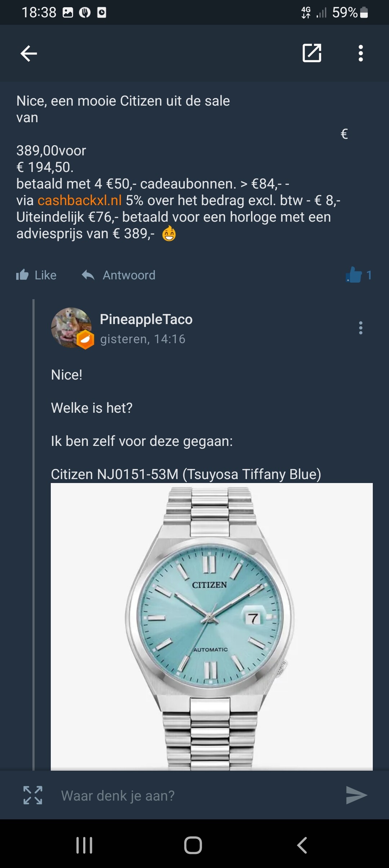Like the Citizen sale comment
This screenshot has width=389, height=868.
tap(36, 275)
